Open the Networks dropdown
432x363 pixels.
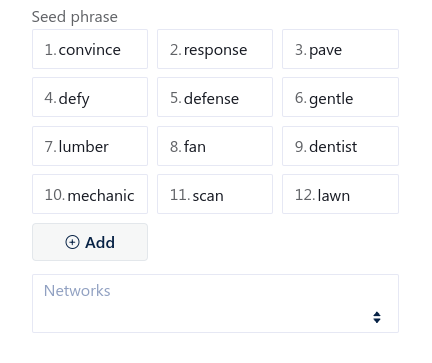tap(215, 303)
